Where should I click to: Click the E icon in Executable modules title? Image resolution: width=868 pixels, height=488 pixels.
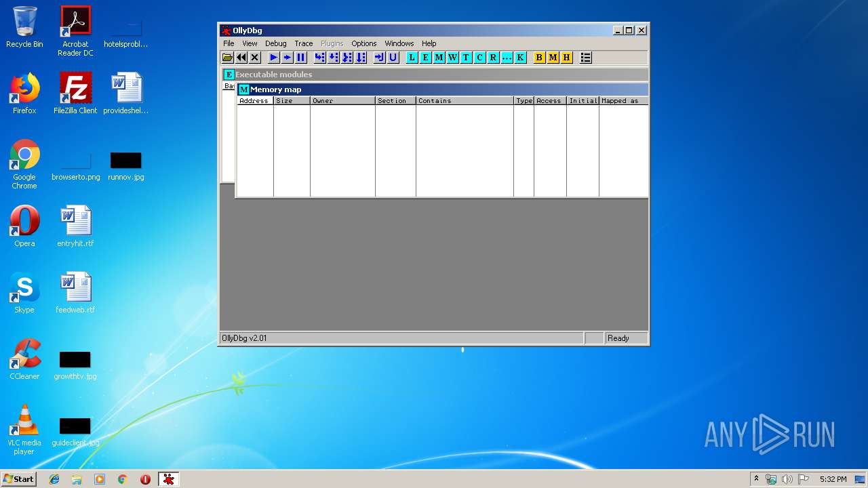point(229,75)
